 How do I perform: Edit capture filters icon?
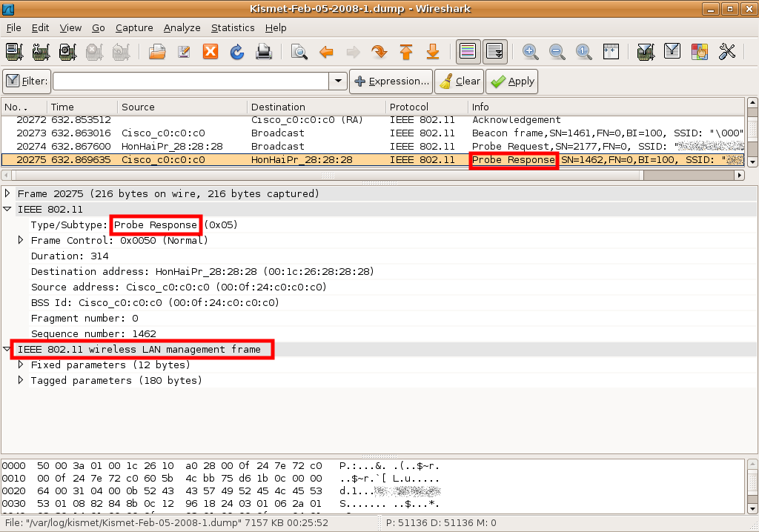tap(646, 51)
